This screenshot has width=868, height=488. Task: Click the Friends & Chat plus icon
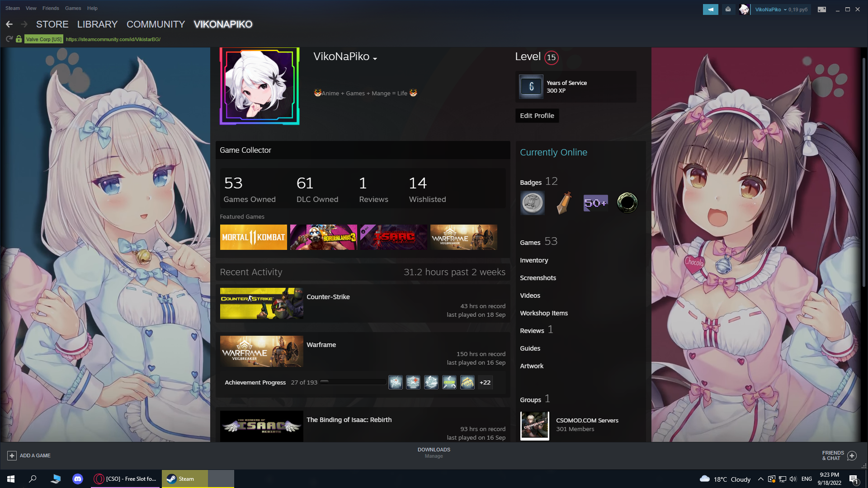[852, 455]
